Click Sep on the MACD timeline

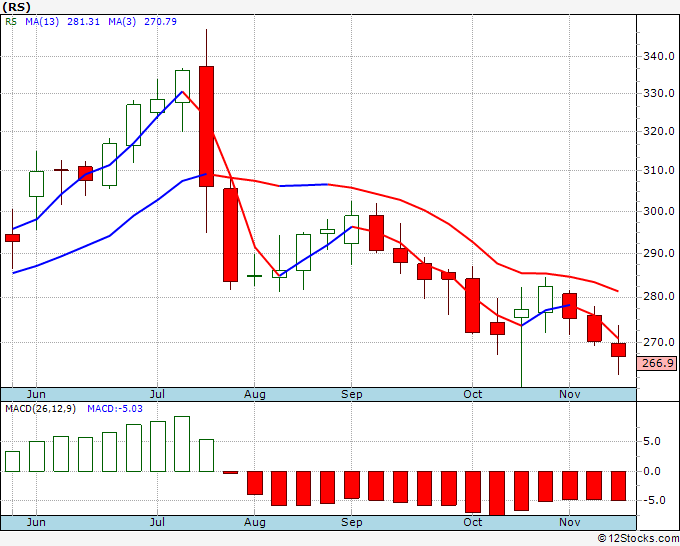pyautogui.click(x=351, y=522)
